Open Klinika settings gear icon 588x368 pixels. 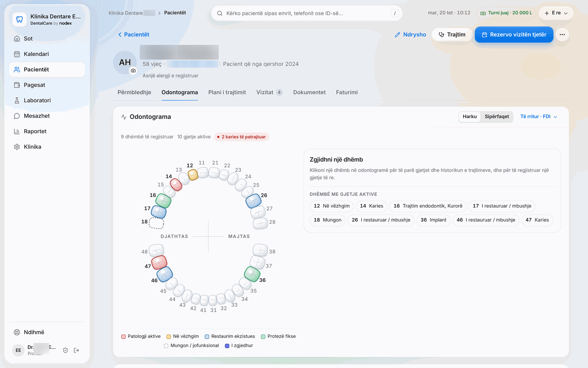tap(17, 147)
